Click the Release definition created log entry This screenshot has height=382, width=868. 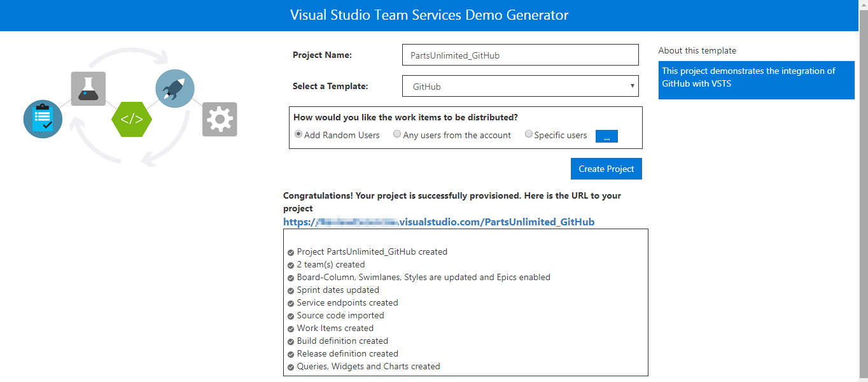pos(347,353)
